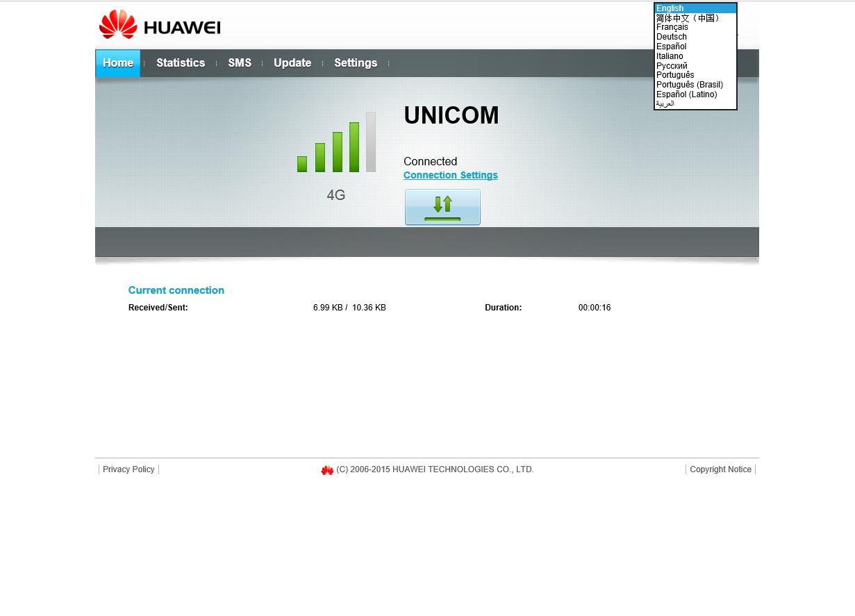Open the Privacy Policy link

pos(128,469)
